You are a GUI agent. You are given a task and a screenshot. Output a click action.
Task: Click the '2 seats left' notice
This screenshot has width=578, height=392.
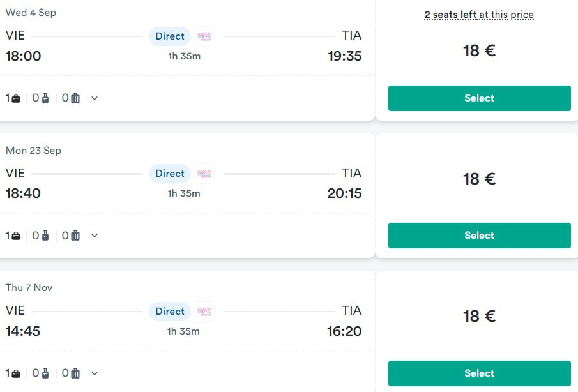tap(479, 15)
